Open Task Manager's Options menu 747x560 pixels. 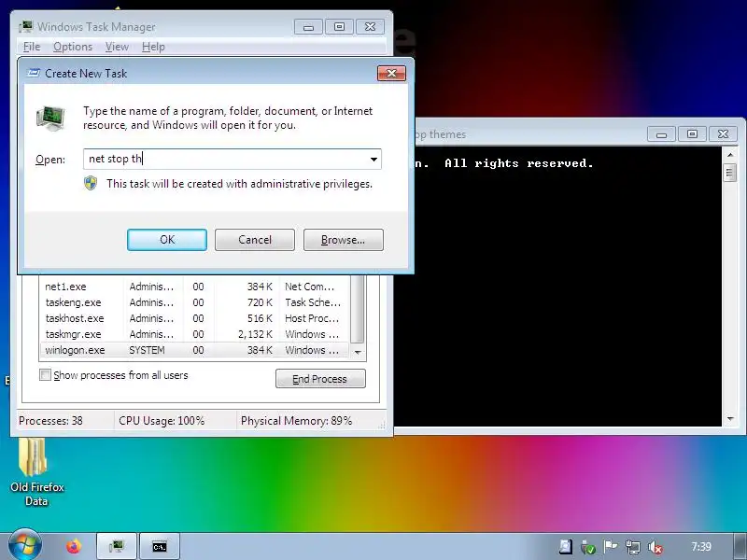click(x=73, y=47)
